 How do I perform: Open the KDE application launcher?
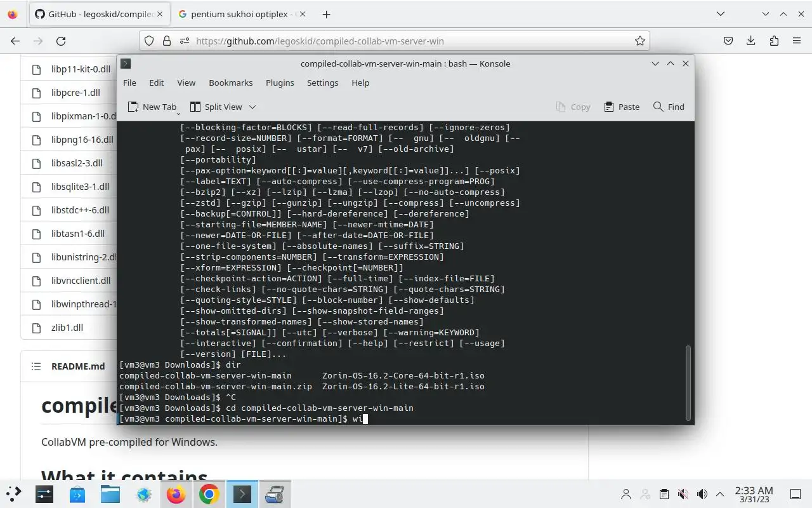[14, 493]
